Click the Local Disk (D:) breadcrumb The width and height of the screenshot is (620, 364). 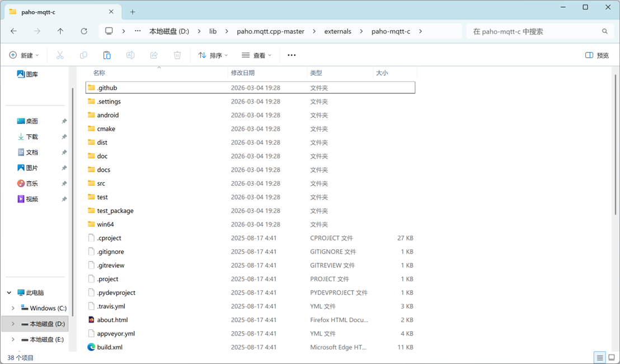(169, 31)
